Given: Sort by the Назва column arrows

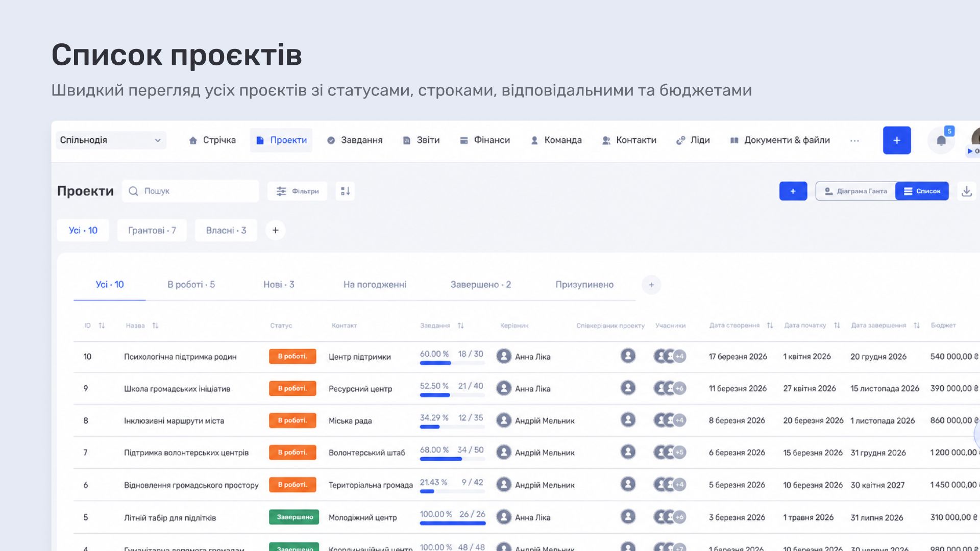Looking at the screenshot, I should click(155, 325).
